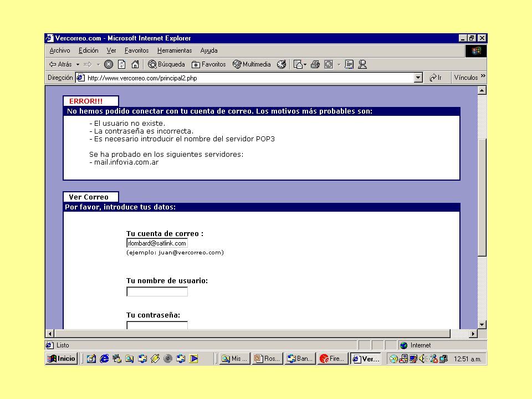
Task: Click the notepad quick launch icon
Action: (91, 359)
